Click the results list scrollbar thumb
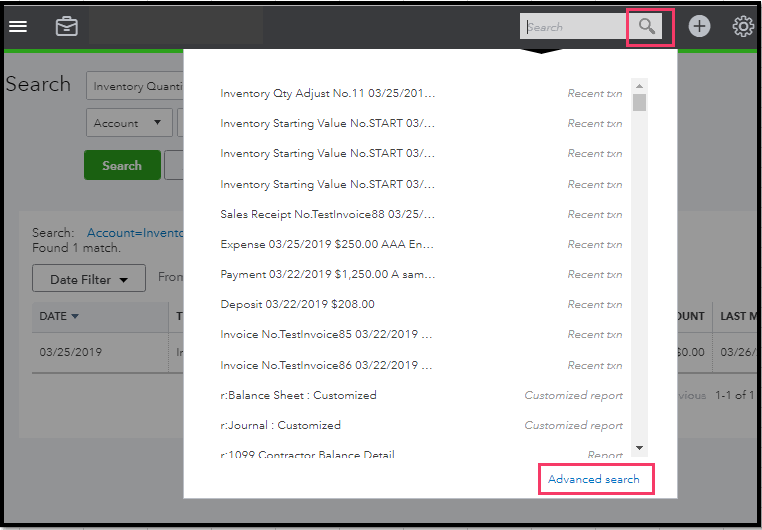Screen dimensions: 762x530 pyautogui.click(x=640, y=103)
